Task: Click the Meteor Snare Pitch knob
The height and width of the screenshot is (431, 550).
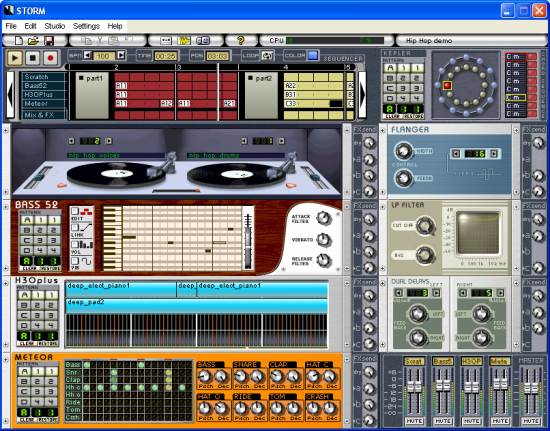Action: click(241, 377)
